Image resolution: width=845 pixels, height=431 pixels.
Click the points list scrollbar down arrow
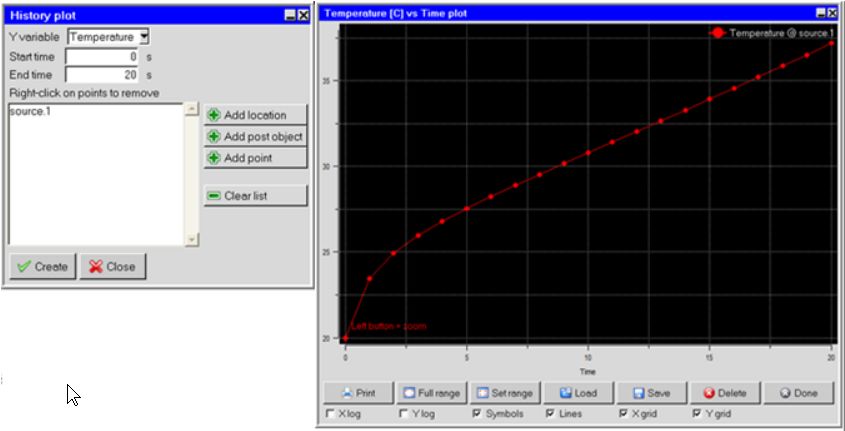coord(191,240)
